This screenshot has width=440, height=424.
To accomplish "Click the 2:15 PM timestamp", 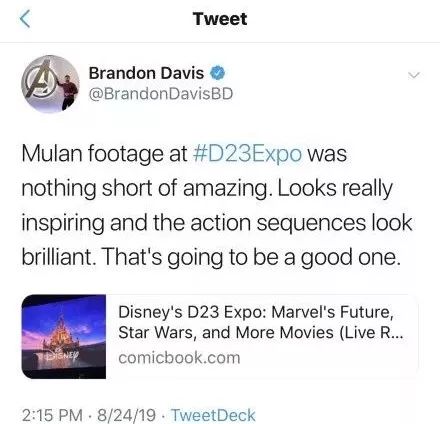I will tap(52, 415).
